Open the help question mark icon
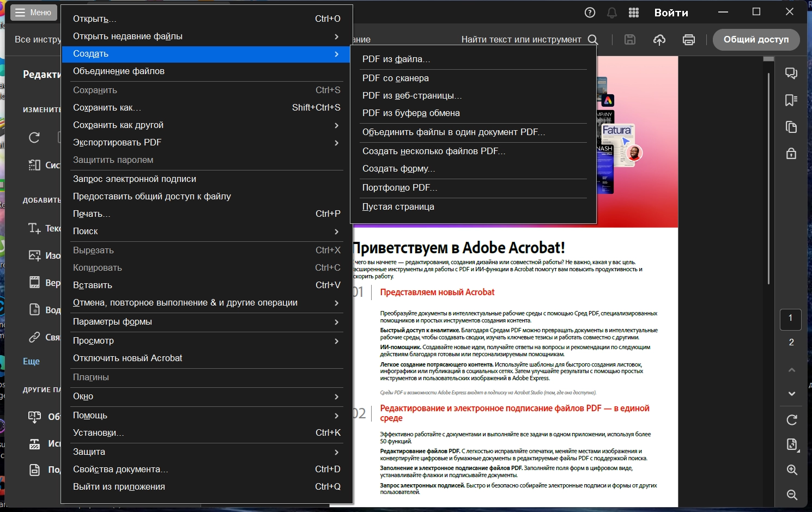 590,13
